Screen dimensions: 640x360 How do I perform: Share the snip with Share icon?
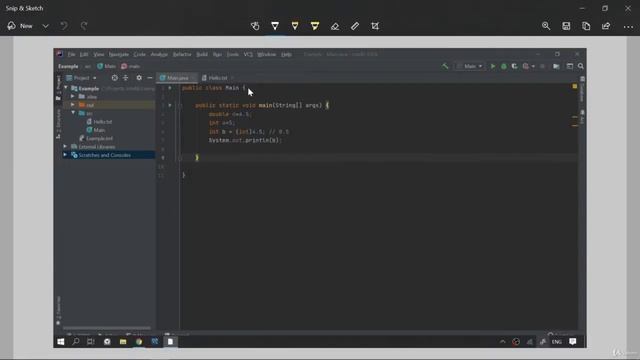click(606, 26)
